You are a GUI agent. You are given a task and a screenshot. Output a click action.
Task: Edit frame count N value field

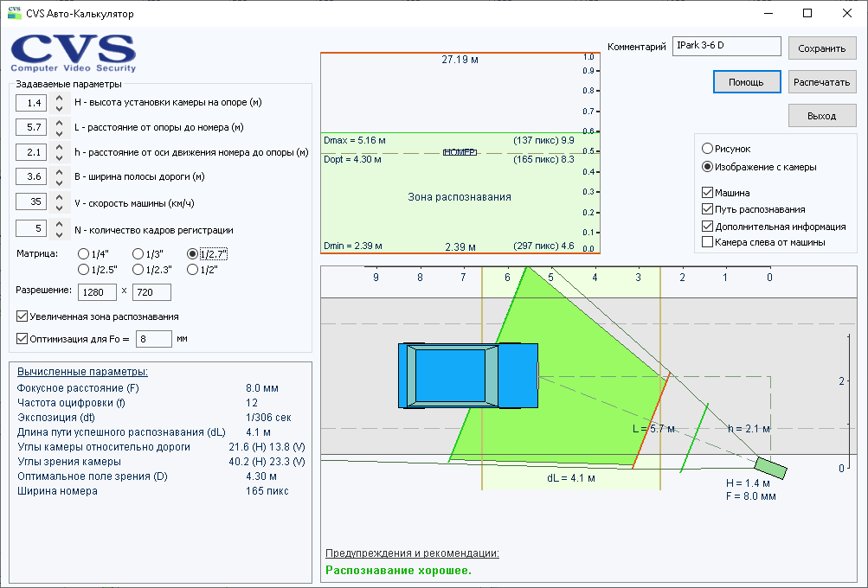[31, 228]
